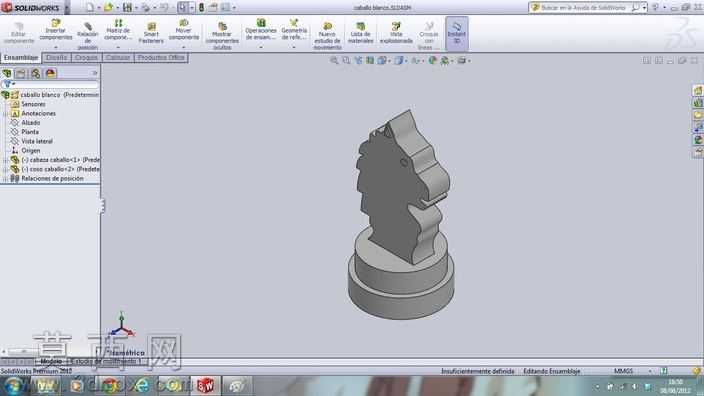Click Mostrar componentes ocultos
This screenshot has width=704, height=396.
click(222, 35)
